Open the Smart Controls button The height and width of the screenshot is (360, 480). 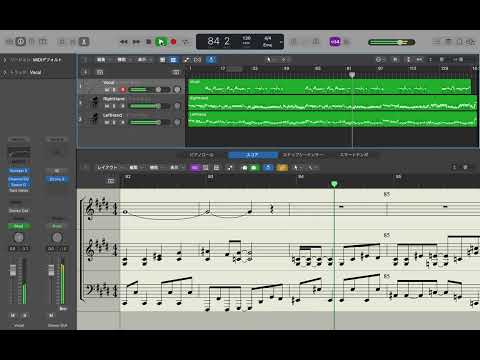(x=62, y=42)
